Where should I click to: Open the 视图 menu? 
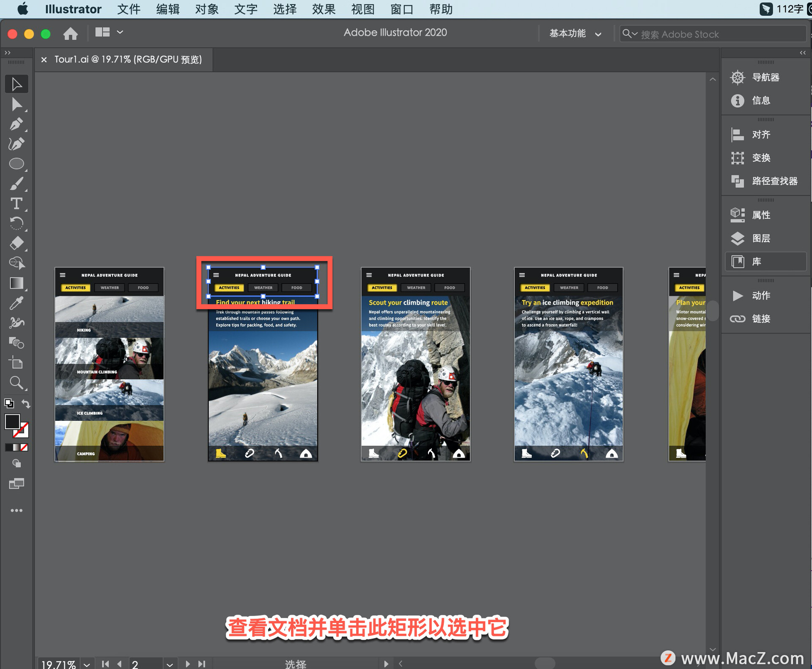tap(363, 9)
